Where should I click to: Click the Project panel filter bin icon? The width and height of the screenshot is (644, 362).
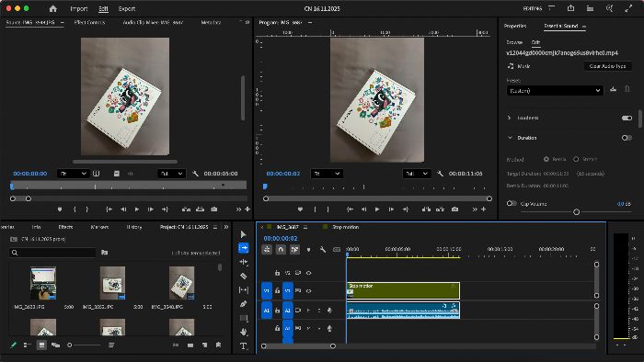click(104, 253)
